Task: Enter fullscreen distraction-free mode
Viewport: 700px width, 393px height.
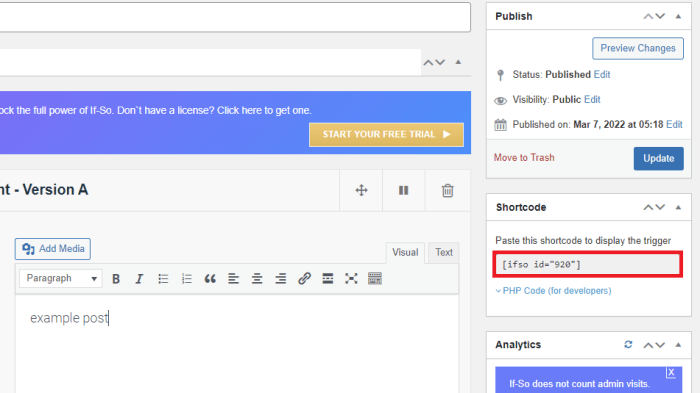Action: [x=351, y=279]
